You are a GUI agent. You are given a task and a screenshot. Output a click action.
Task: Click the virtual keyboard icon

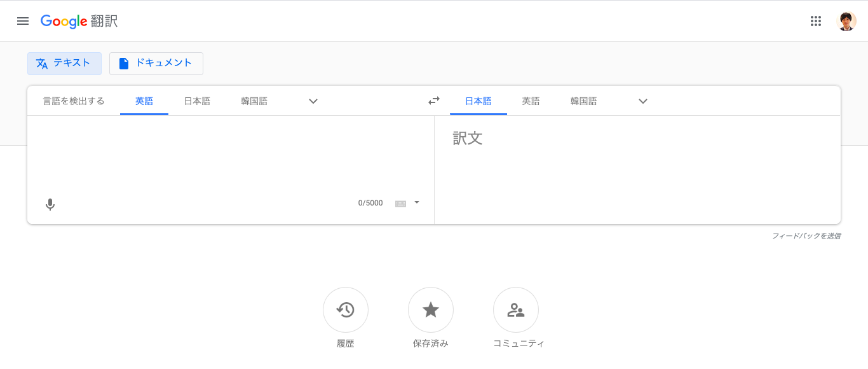[x=400, y=204]
